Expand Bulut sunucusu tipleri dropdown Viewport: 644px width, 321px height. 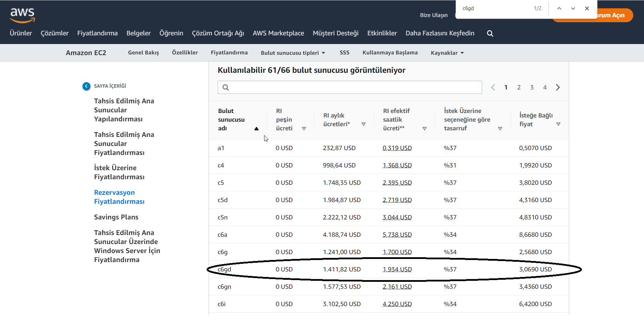point(293,53)
